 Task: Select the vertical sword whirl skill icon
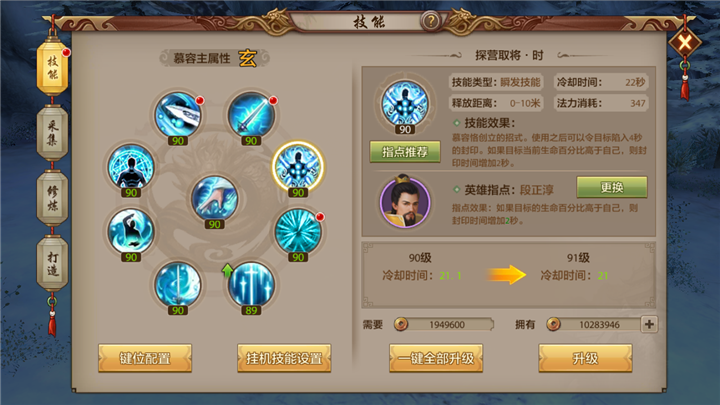pyautogui.click(x=178, y=285)
